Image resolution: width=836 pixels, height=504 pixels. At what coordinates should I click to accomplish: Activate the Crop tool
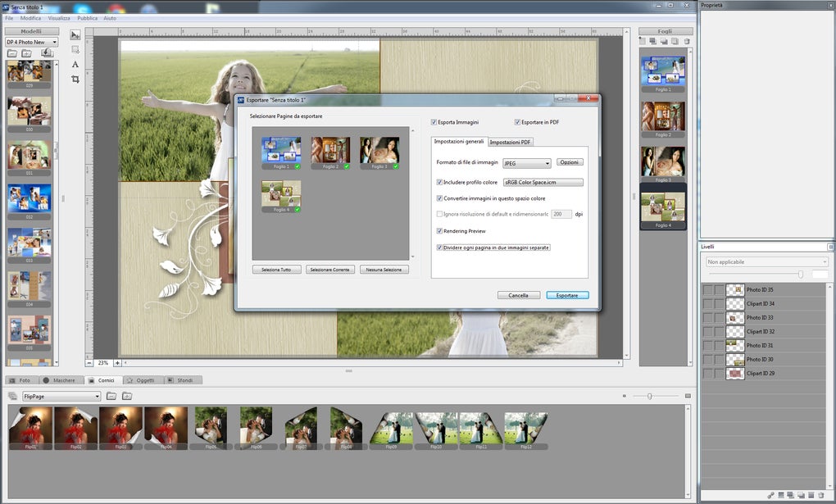tap(75, 79)
